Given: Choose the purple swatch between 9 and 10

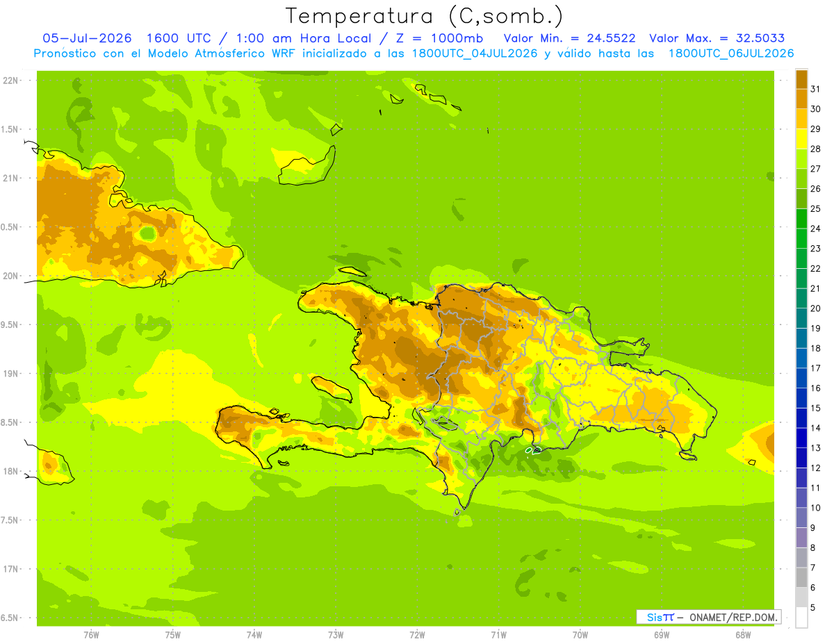Looking at the screenshot, I should click(x=801, y=518).
